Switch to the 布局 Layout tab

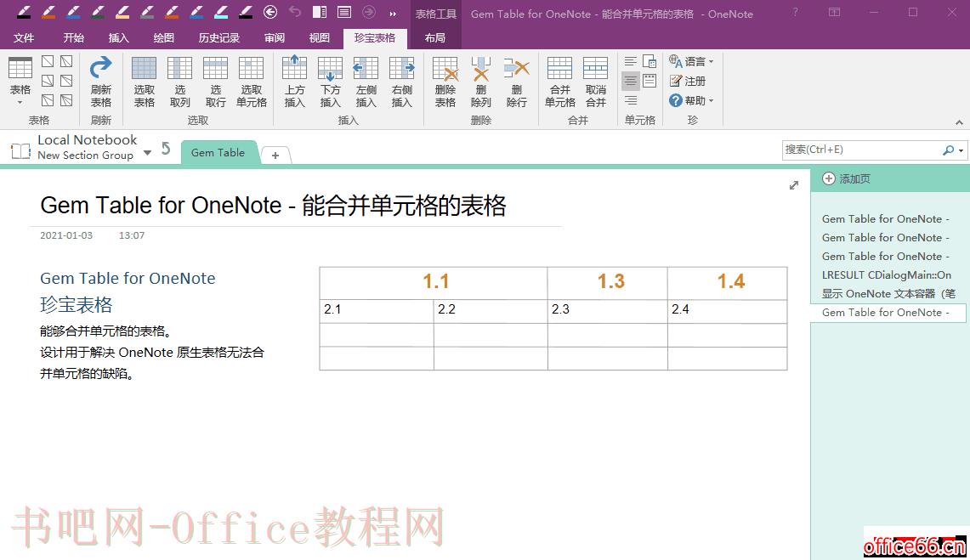point(435,37)
